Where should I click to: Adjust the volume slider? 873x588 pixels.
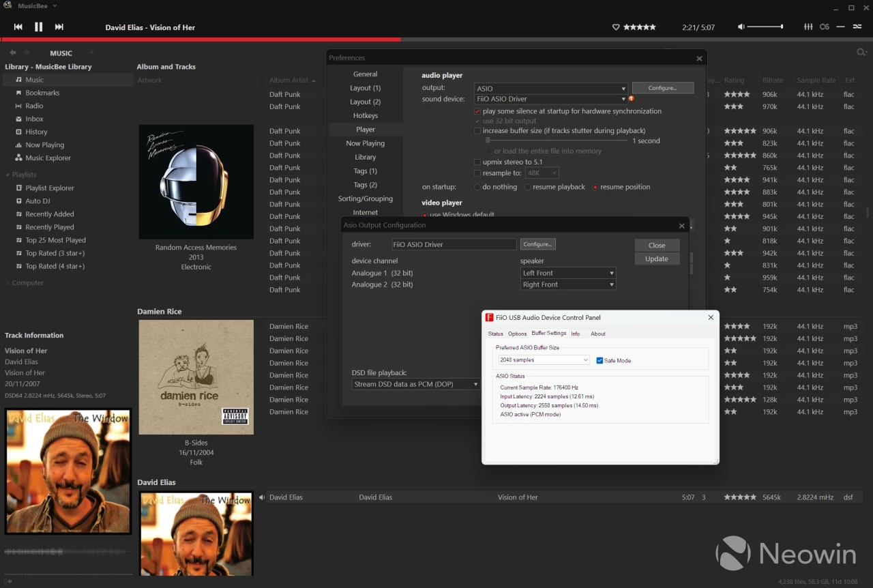[x=765, y=27]
